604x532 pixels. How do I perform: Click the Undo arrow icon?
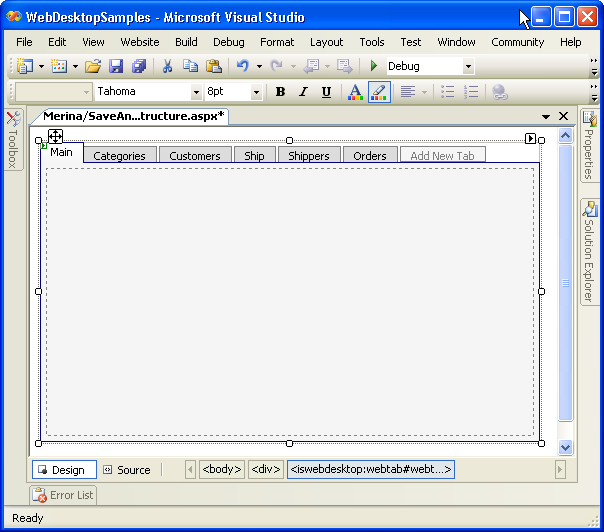(x=241, y=66)
